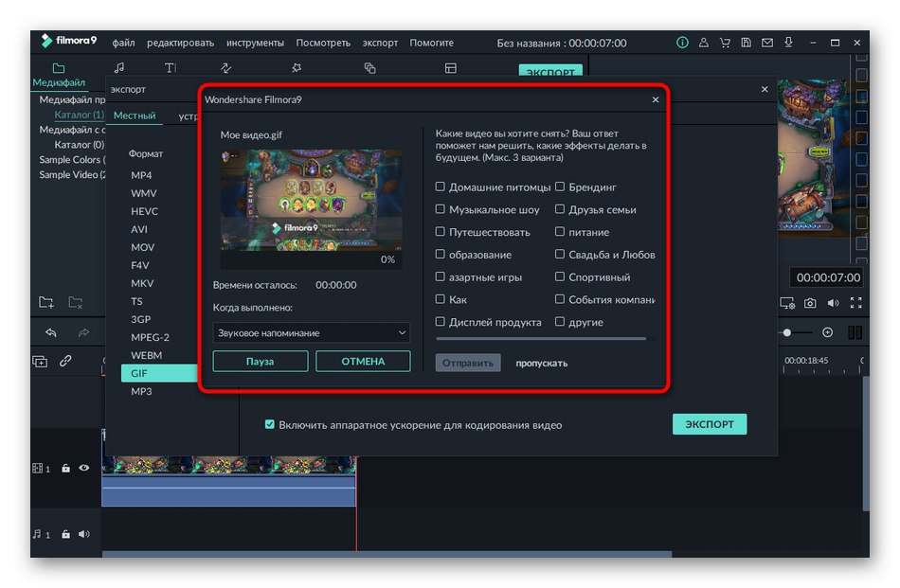The width and height of the screenshot is (900, 588).
Task: Check the другие checkbox
Action: pos(560,321)
